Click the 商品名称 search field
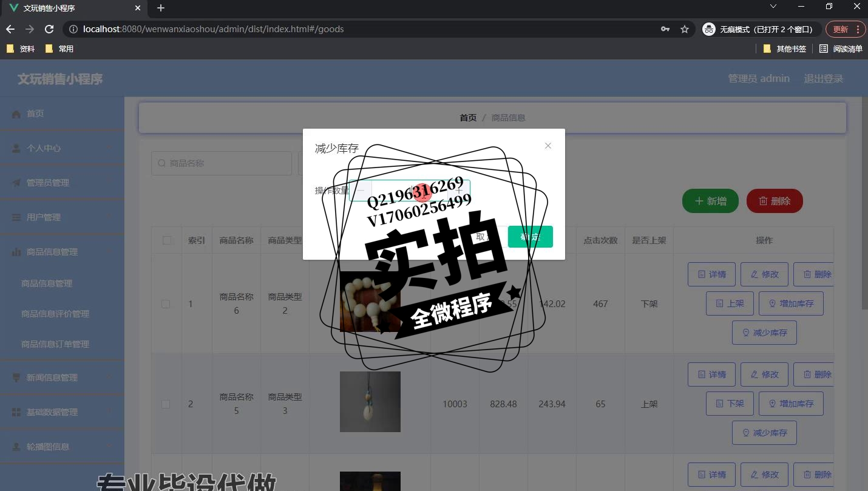The width and height of the screenshot is (868, 491). tap(222, 163)
